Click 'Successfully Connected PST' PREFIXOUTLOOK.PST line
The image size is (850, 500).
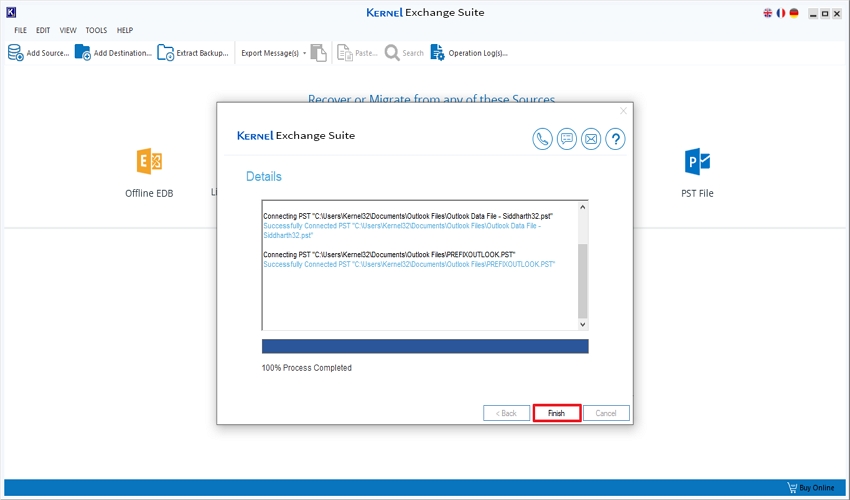pyautogui.click(x=409, y=264)
